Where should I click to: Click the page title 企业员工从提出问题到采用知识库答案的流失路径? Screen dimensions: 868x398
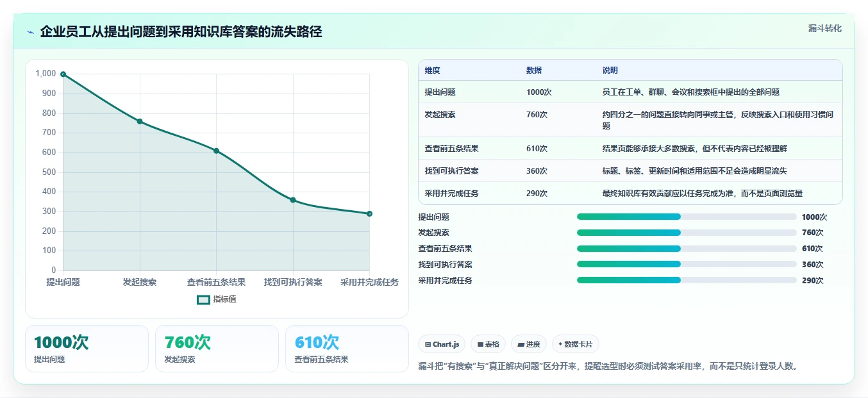181,32
